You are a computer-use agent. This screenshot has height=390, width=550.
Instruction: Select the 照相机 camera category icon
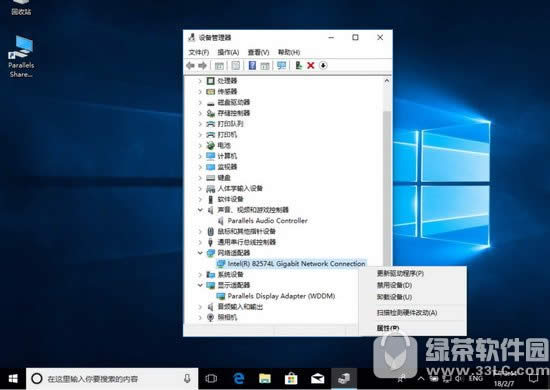(x=210, y=317)
